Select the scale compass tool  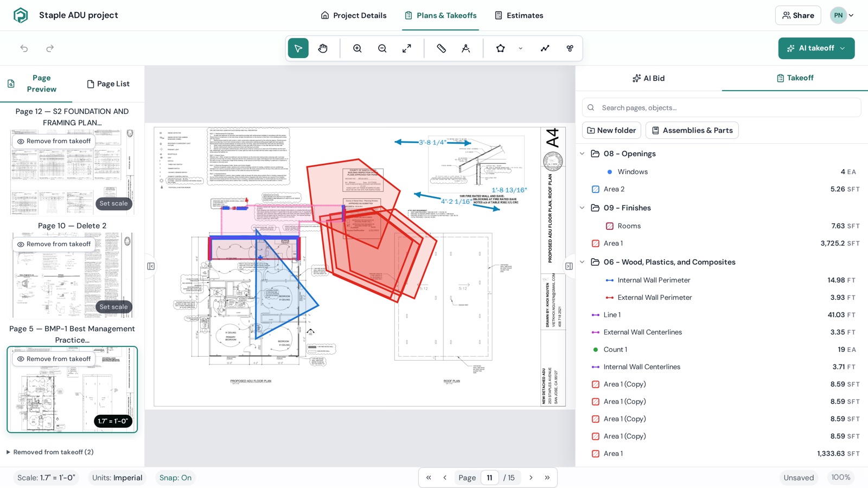(466, 48)
